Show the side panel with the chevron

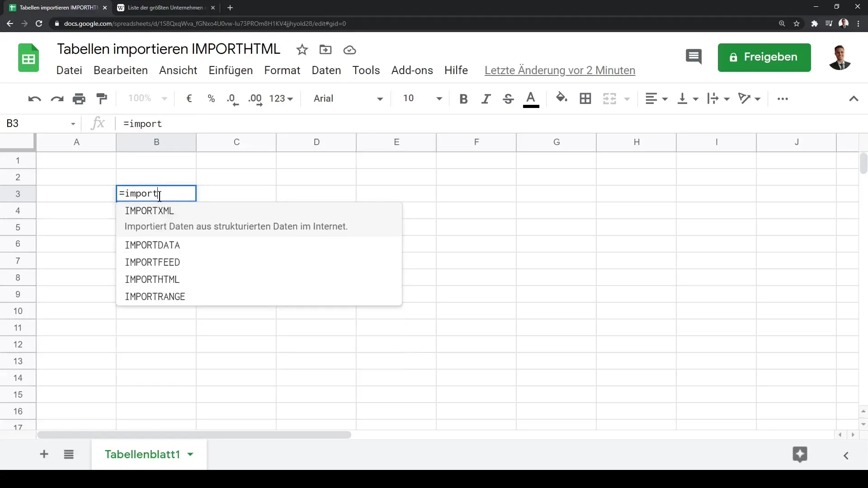(x=846, y=455)
